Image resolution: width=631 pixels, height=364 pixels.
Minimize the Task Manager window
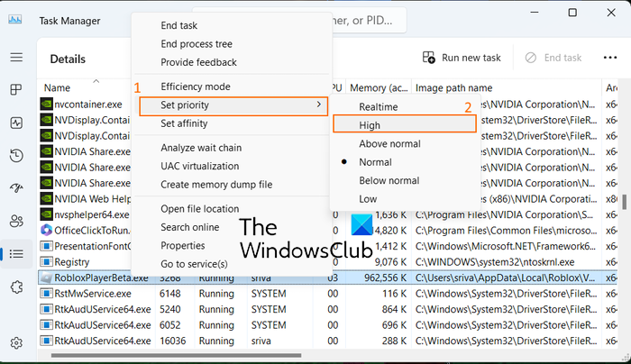(x=535, y=13)
